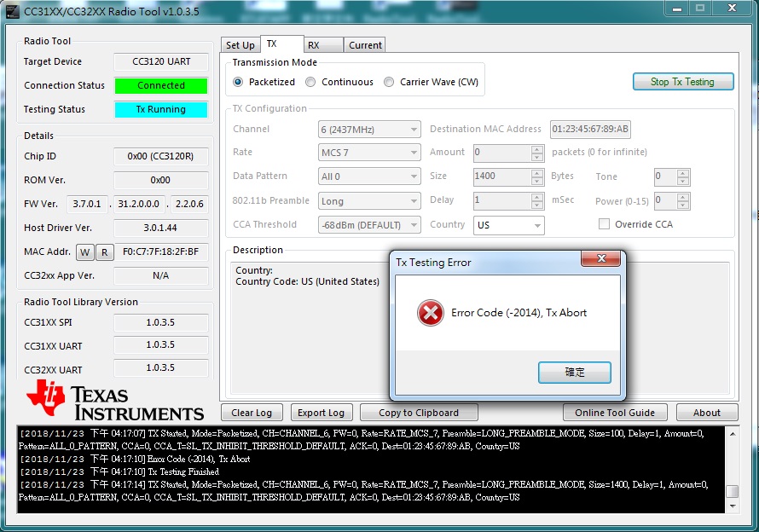Click Copy to Clipboard button
The height and width of the screenshot is (532, 759).
(x=419, y=413)
